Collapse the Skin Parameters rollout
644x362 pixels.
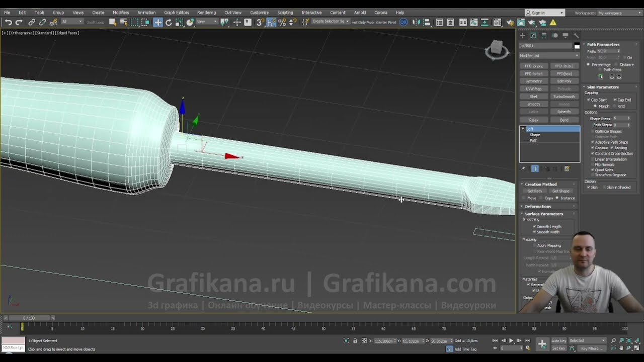coord(603,87)
